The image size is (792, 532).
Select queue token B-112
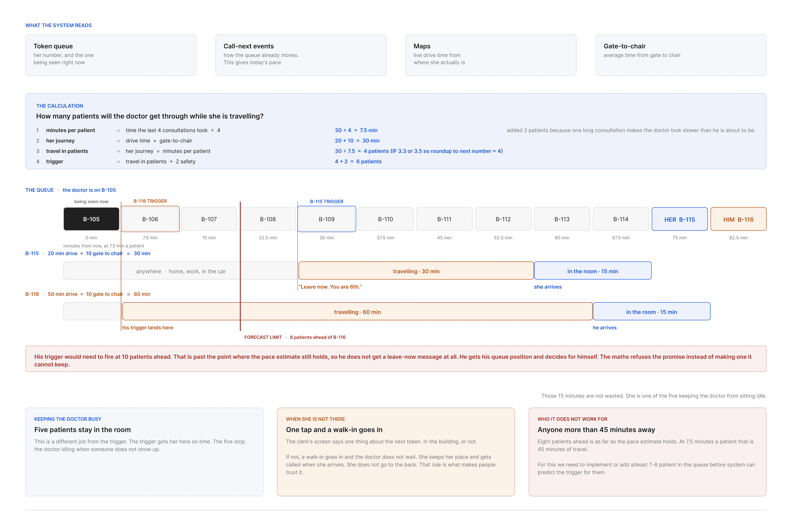coord(503,219)
